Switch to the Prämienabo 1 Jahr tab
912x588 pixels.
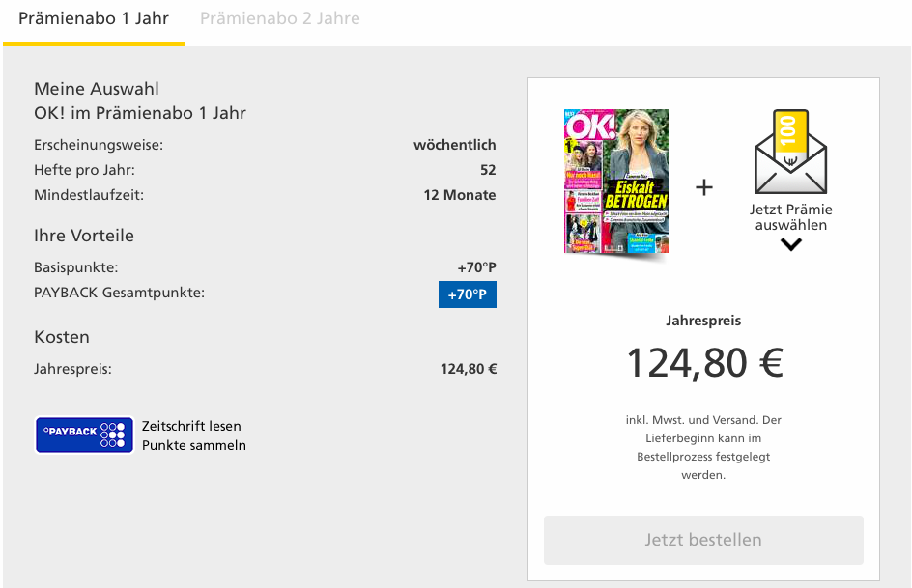point(94,19)
